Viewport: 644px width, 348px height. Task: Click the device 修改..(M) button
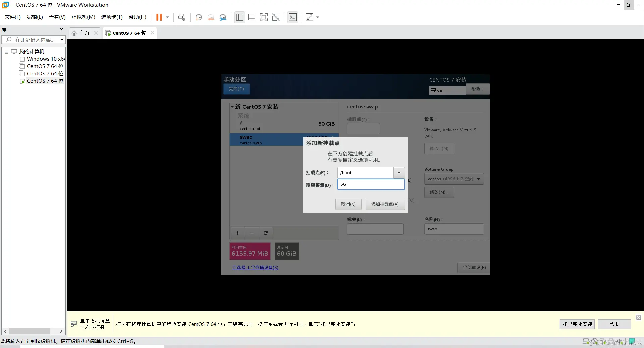(439, 149)
